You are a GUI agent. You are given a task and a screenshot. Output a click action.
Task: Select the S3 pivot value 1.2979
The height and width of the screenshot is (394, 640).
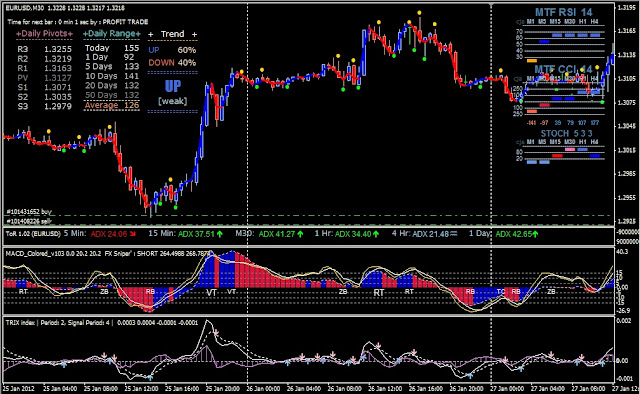click(x=58, y=106)
